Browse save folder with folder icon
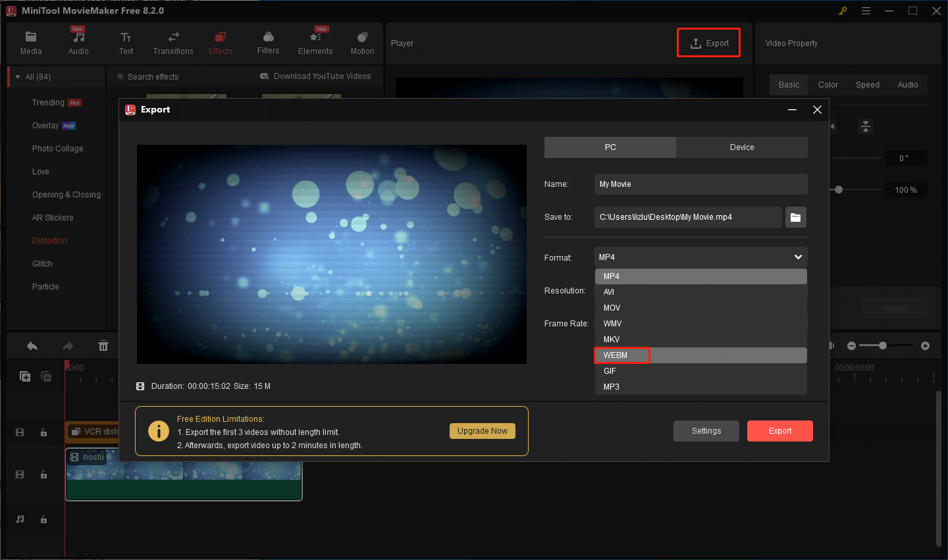Viewport: 948px width, 560px height. [795, 217]
